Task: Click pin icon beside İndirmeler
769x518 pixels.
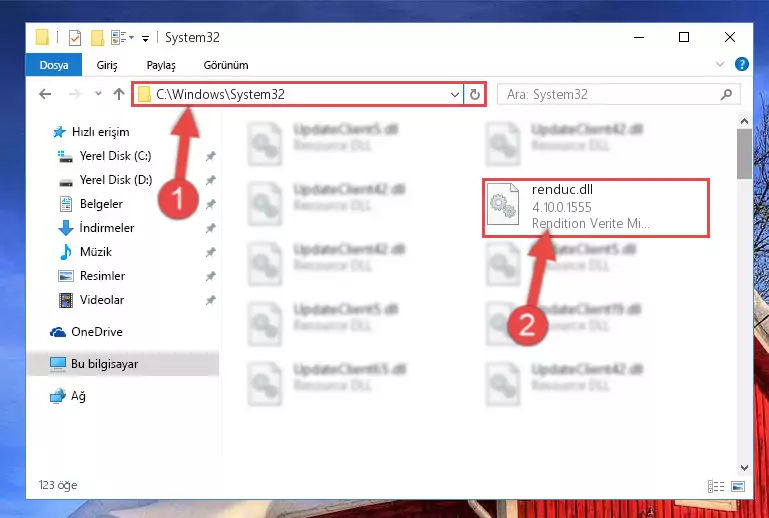Action: pyautogui.click(x=210, y=228)
